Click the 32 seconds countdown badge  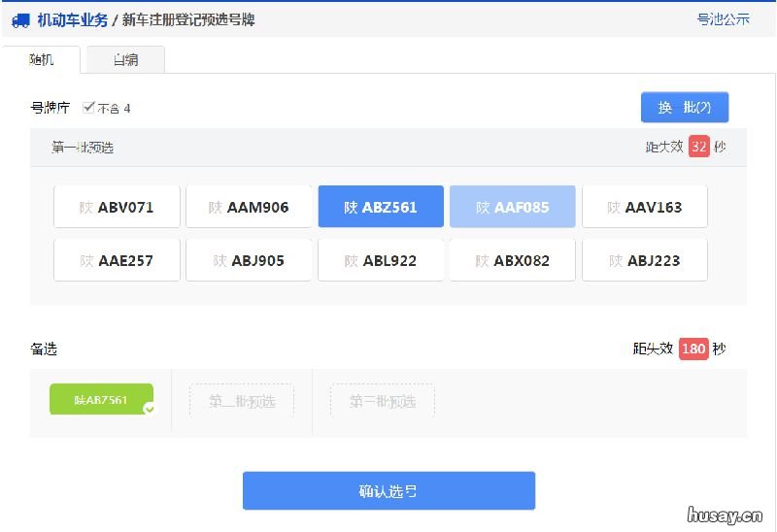coord(698,147)
